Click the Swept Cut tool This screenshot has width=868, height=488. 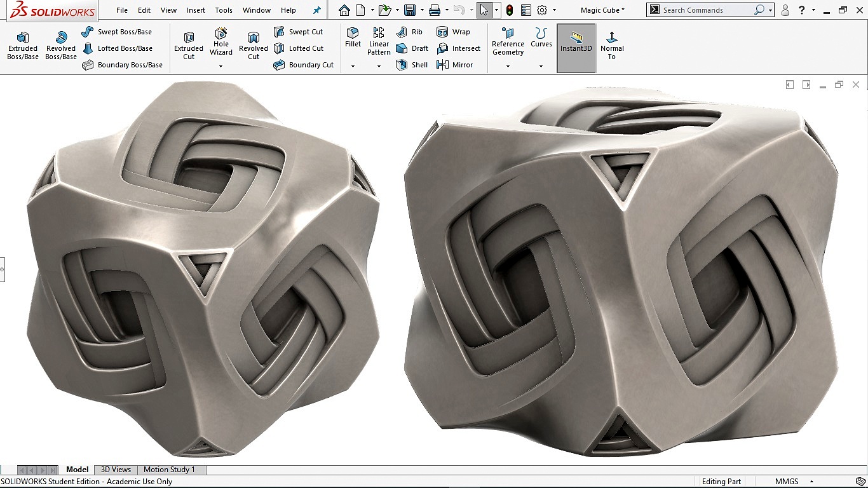[x=299, y=32]
